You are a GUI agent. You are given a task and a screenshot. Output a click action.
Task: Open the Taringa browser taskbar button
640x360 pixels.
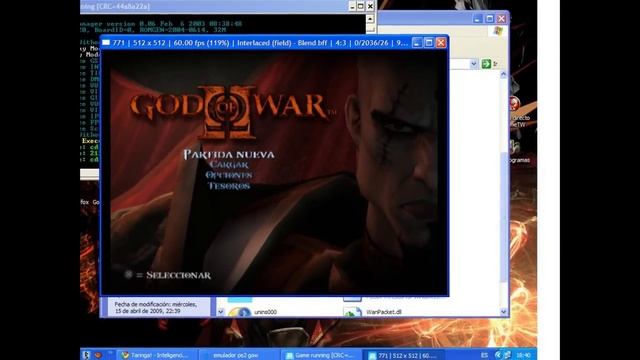click(156, 356)
